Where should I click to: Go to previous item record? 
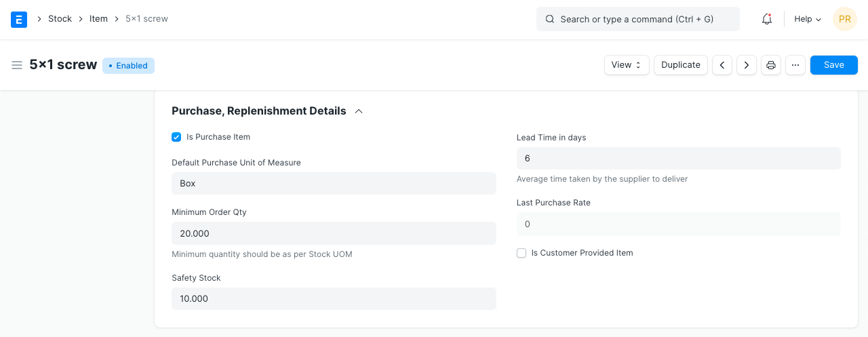coord(722,65)
